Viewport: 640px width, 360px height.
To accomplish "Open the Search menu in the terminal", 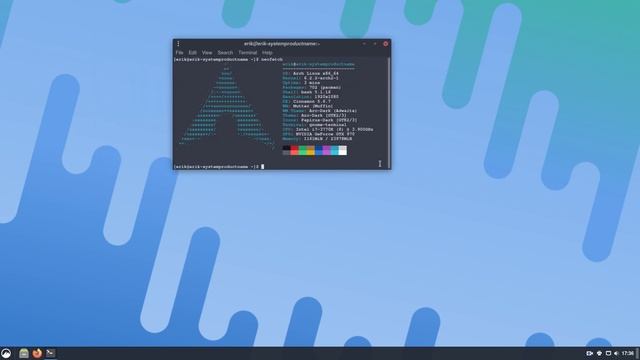I will tap(225, 53).
